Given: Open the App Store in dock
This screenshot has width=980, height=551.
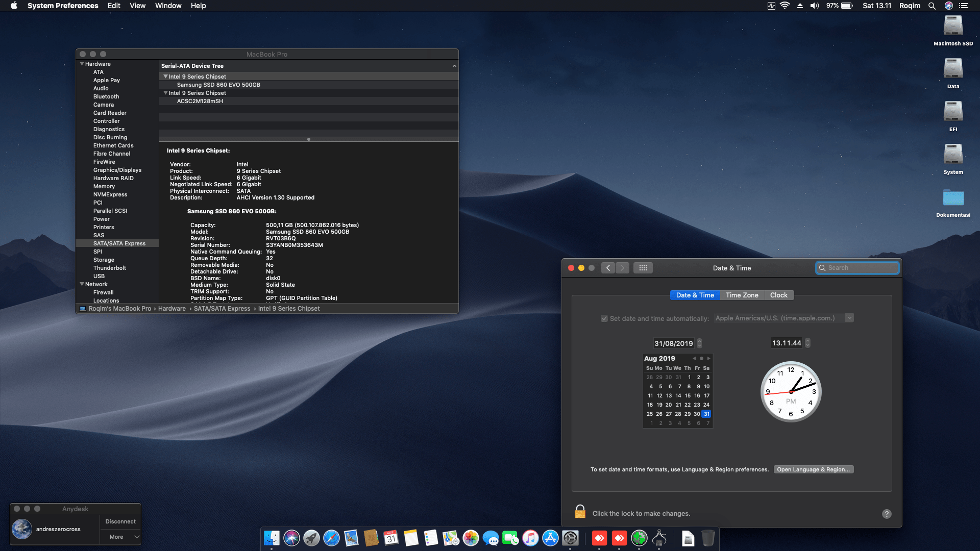Looking at the screenshot, I should (x=550, y=538).
